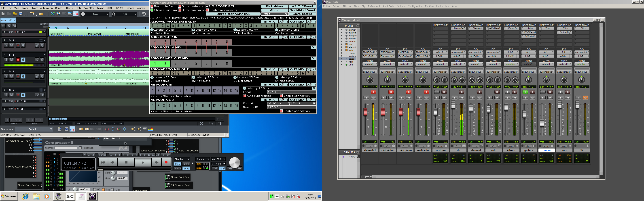
Task: Click the SC taskbar icon
Action: pos(70,196)
